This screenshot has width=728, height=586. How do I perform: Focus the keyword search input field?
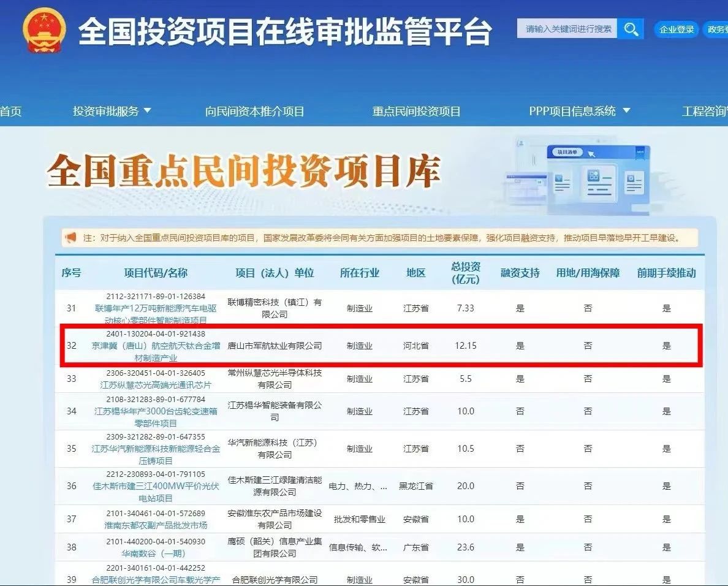(567, 29)
